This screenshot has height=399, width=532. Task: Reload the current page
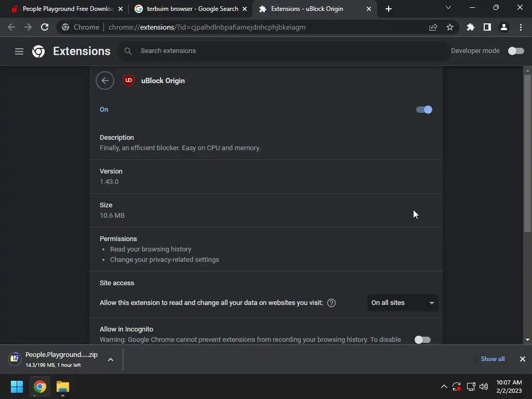(45, 27)
